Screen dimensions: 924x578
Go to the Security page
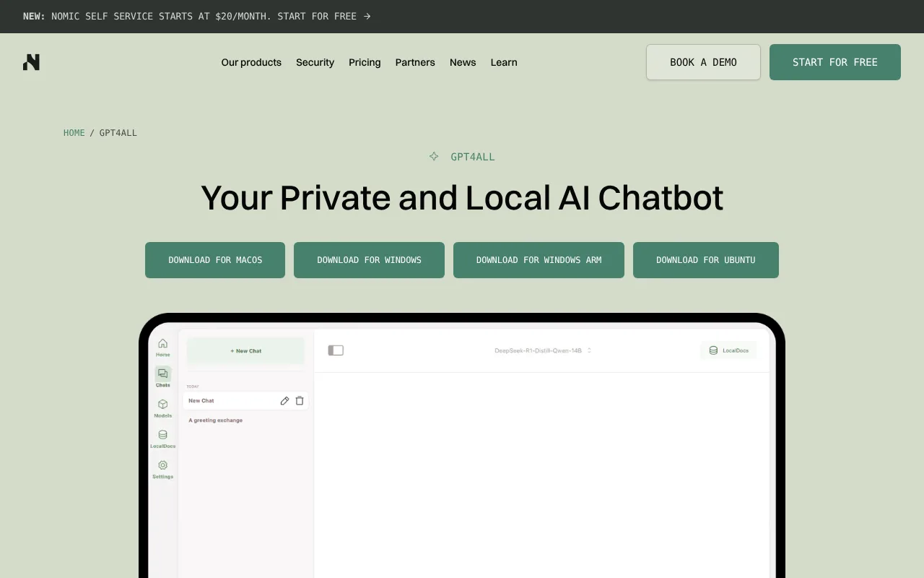coord(315,62)
